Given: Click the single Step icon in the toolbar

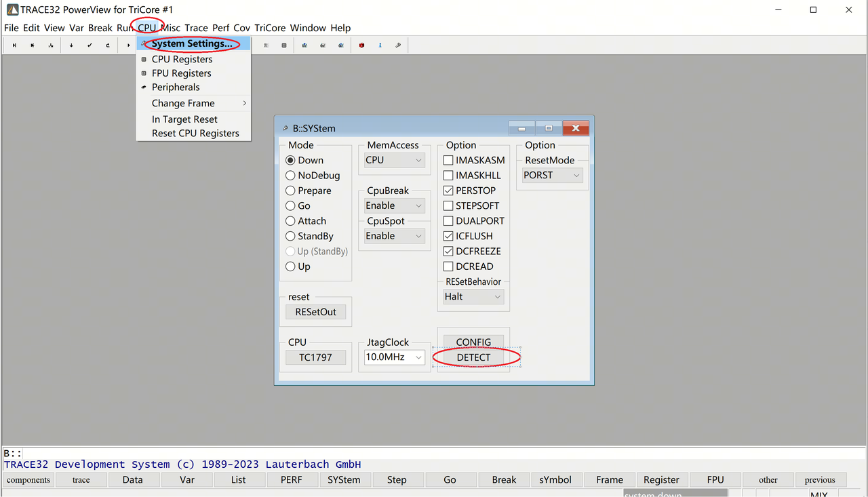Looking at the screenshot, I should 14,45.
